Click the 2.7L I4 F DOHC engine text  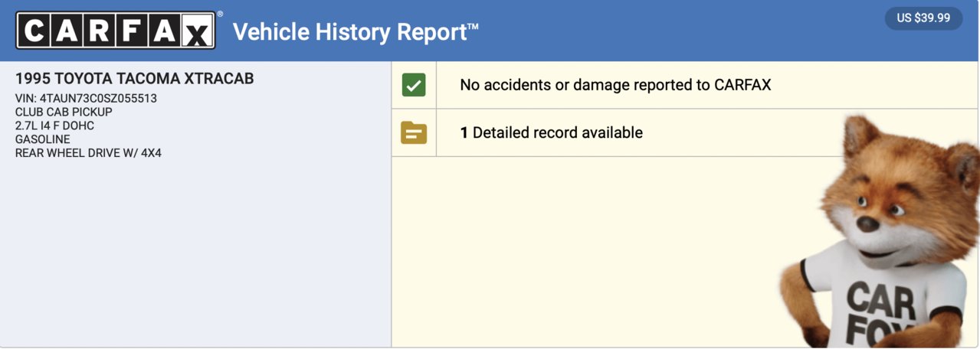click(x=54, y=126)
